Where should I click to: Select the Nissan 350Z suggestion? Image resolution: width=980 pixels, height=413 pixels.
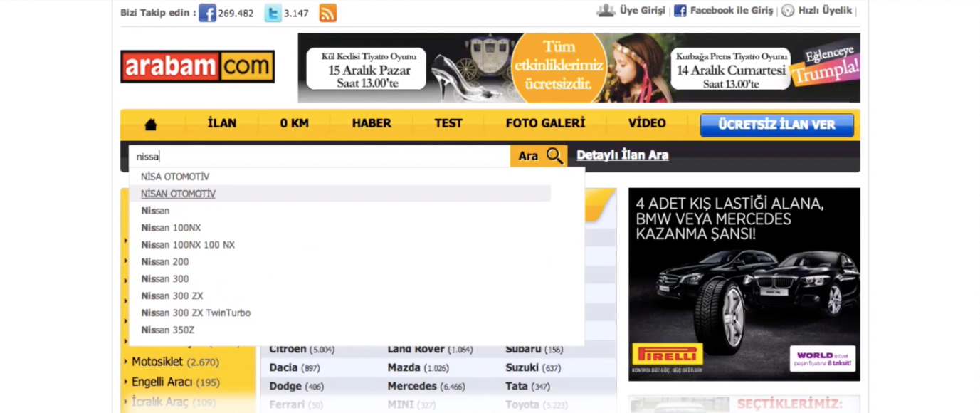point(167,330)
